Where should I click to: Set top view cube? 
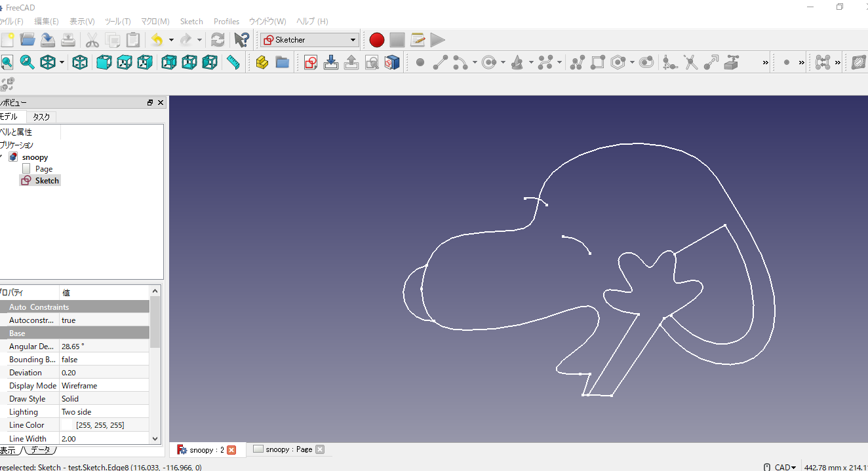coord(124,62)
